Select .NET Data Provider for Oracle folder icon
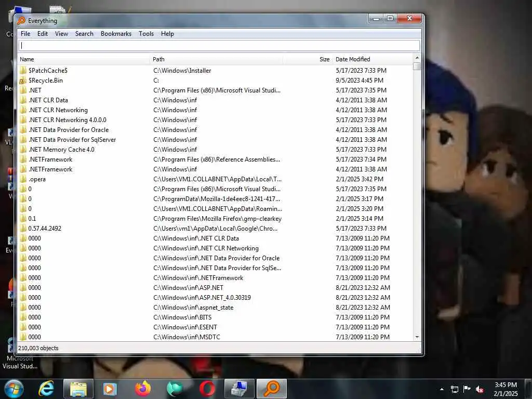This screenshot has height=399, width=532. pyautogui.click(x=23, y=129)
